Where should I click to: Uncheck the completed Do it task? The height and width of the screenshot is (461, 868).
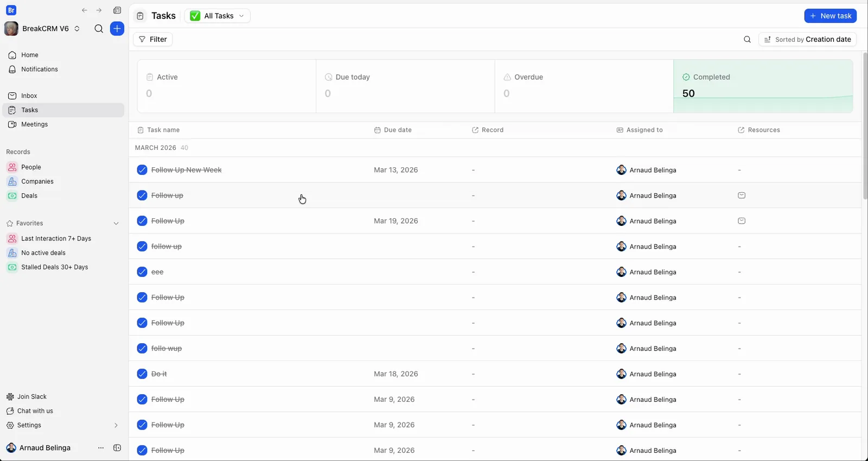coord(142,374)
